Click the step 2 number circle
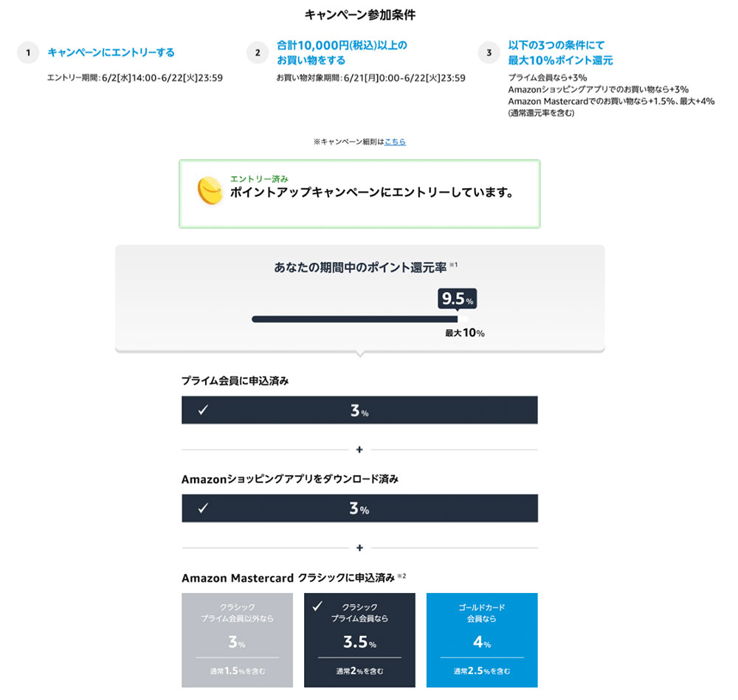 coord(258,52)
